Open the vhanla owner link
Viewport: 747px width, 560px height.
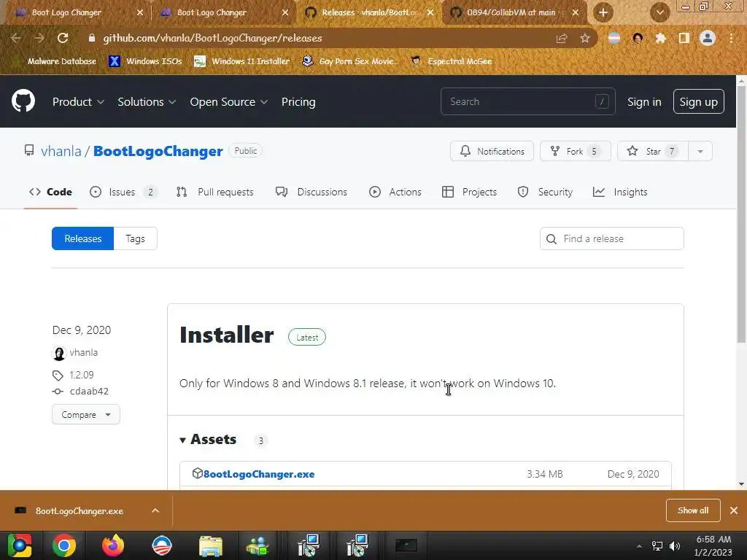pos(61,152)
